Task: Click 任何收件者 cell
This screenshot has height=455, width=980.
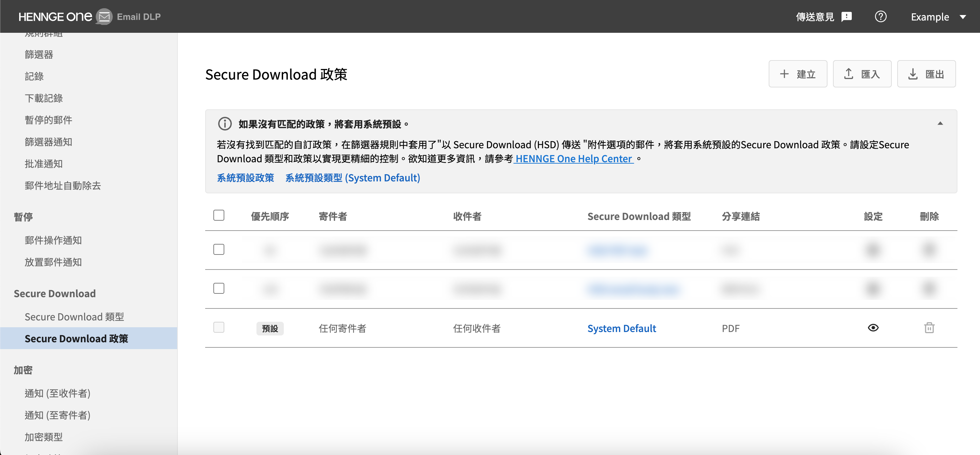Action: tap(477, 328)
